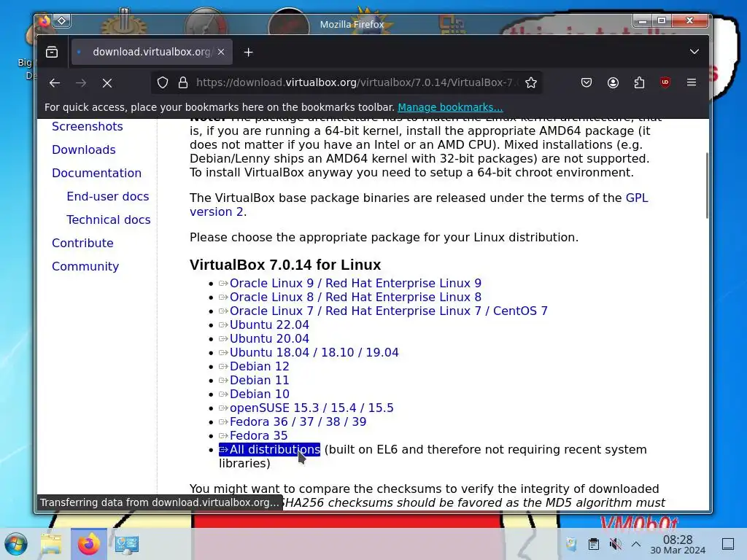Open Downloads in sidebar

[x=84, y=149]
